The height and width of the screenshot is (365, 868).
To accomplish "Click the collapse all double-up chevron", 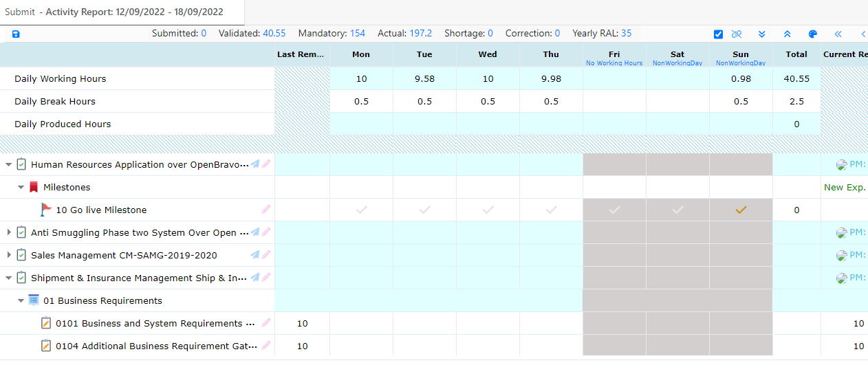I will 787,34.
